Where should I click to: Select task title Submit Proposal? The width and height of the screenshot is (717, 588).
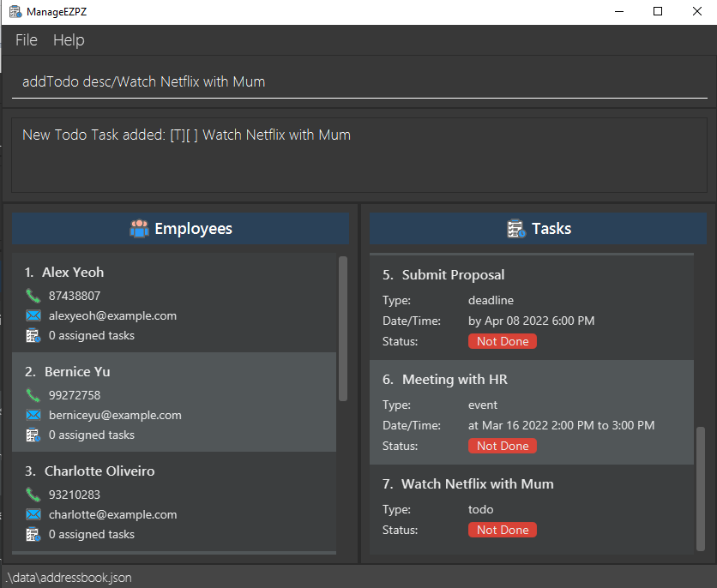coord(453,275)
